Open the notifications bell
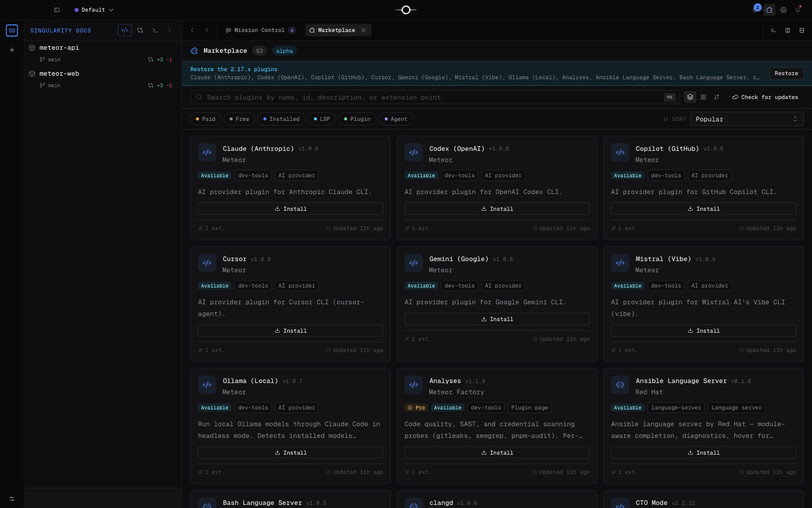The height and width of the screenshot is (508, 812). click(x=798, y=10)
